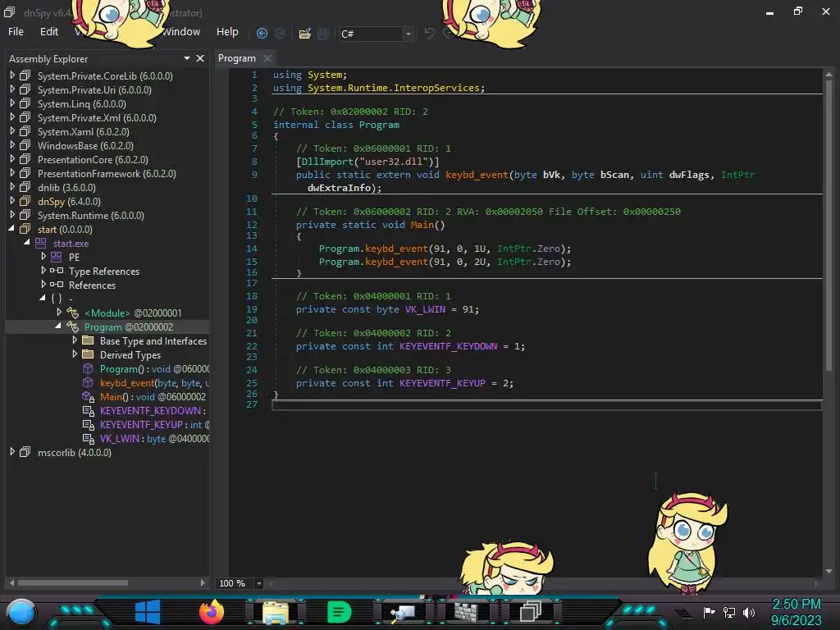Select the dnSpy (6.4.0.0) assembly icon
The image size is (840, 630).
click(25, 201)
